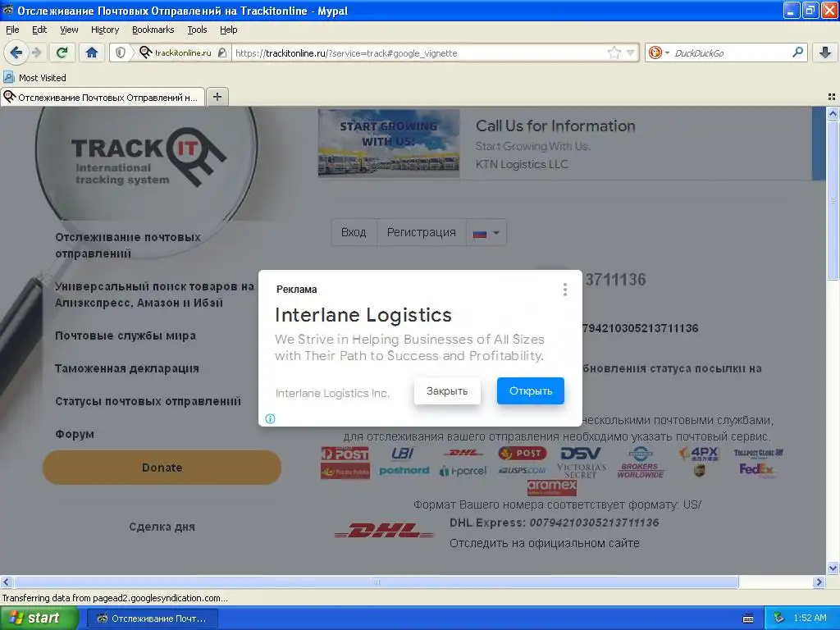The height and width of the screenshot is (630, 840).
Task: Open the View menu
Action: [x=69, y=30]
